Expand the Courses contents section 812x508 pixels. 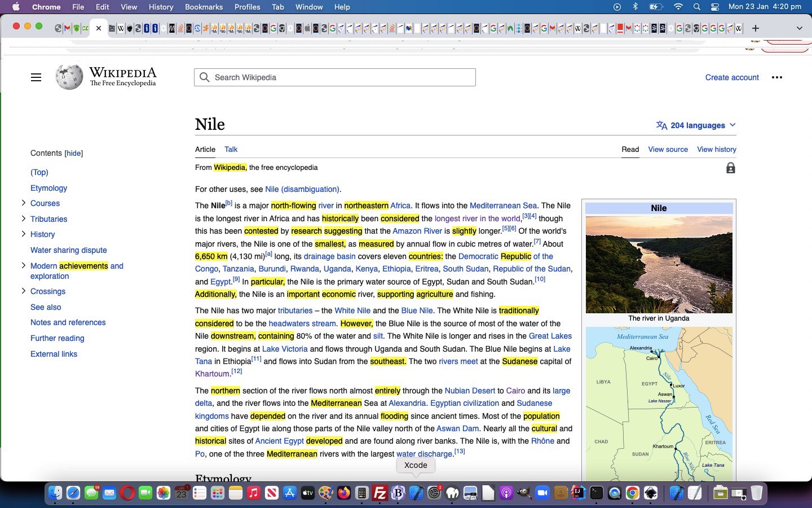23,203
